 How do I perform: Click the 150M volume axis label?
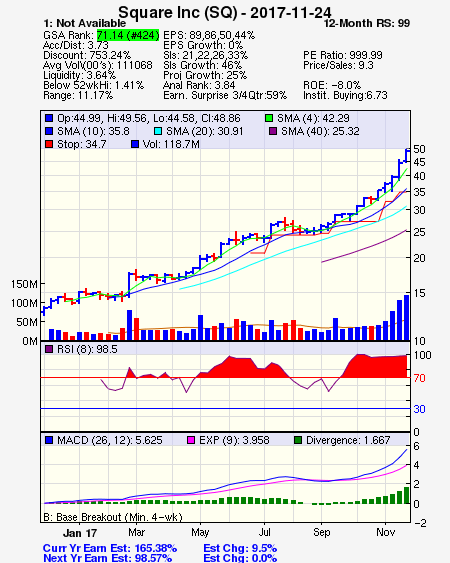click(24, 284)
